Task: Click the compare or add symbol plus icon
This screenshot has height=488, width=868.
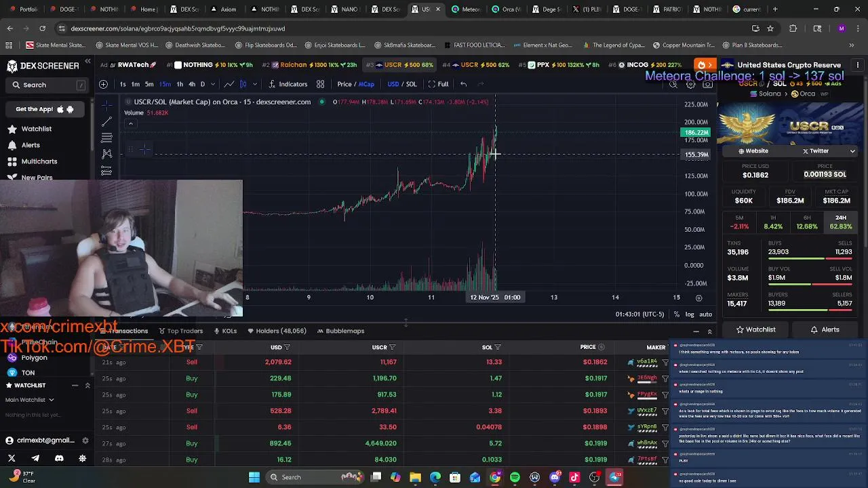Action: [103, 84]
